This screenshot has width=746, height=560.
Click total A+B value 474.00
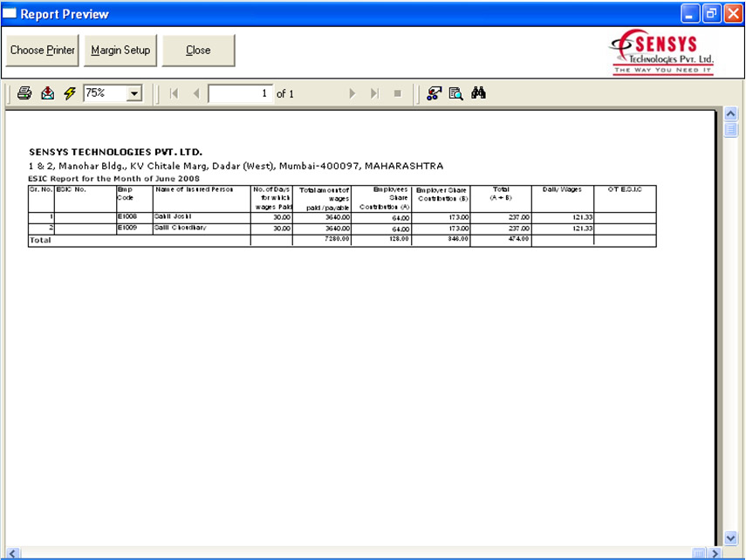tap(518, 239)
